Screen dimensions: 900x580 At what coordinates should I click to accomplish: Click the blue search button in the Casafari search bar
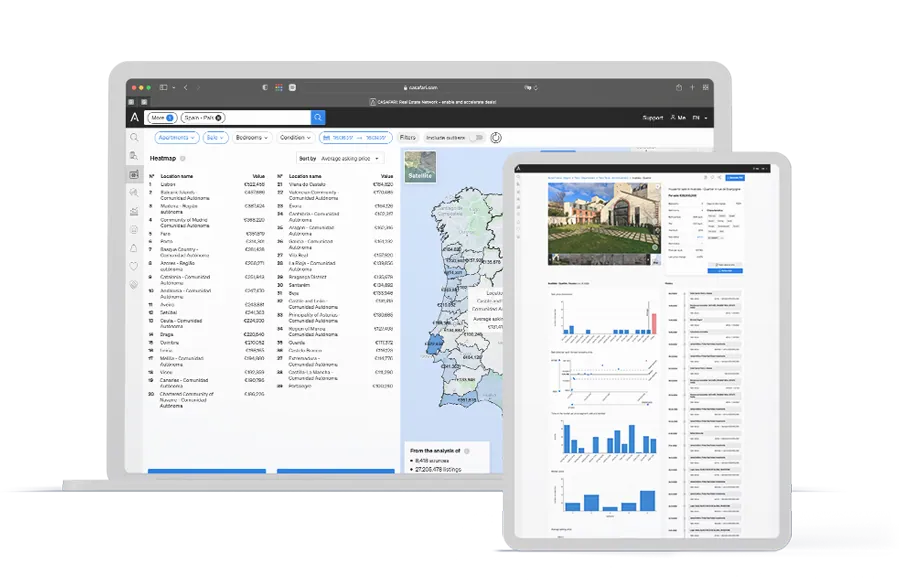318,118
